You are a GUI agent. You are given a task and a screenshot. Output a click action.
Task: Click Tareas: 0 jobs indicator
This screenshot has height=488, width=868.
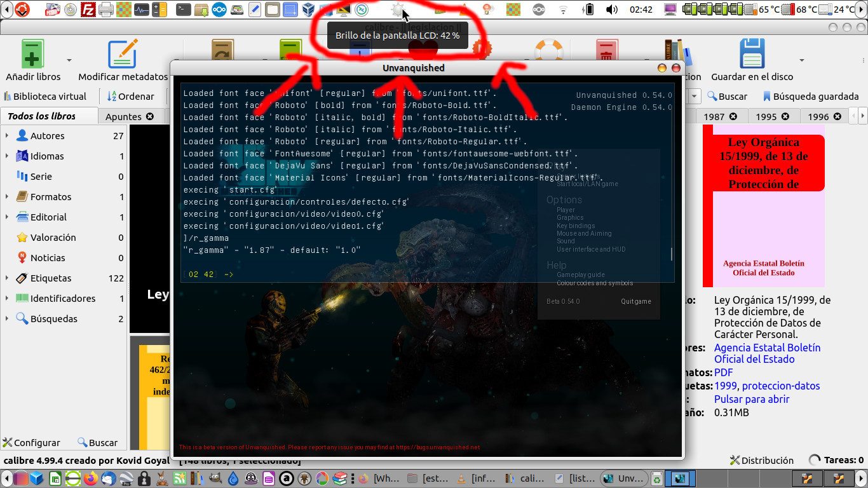click(x=836, y=460)
